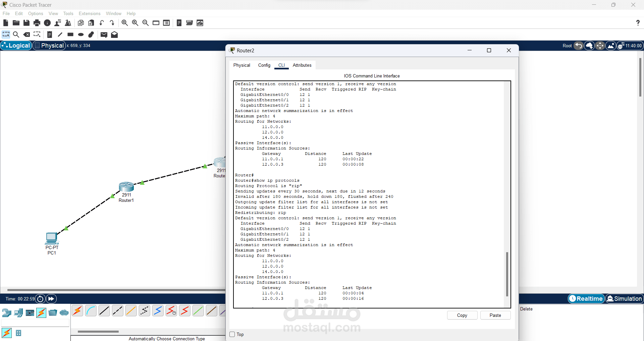Undo the last action in toolbar
The width and height of the screenshot is (644, 341).
coord(102,23)
